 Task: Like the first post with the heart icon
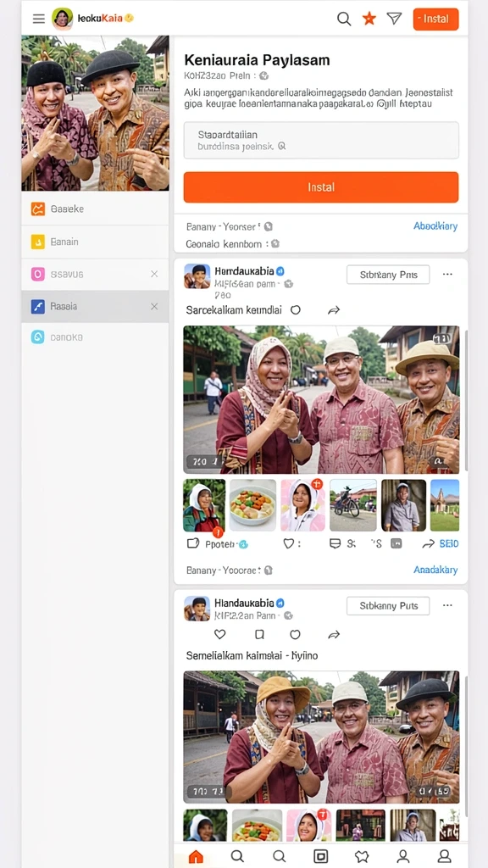[288, 543]
